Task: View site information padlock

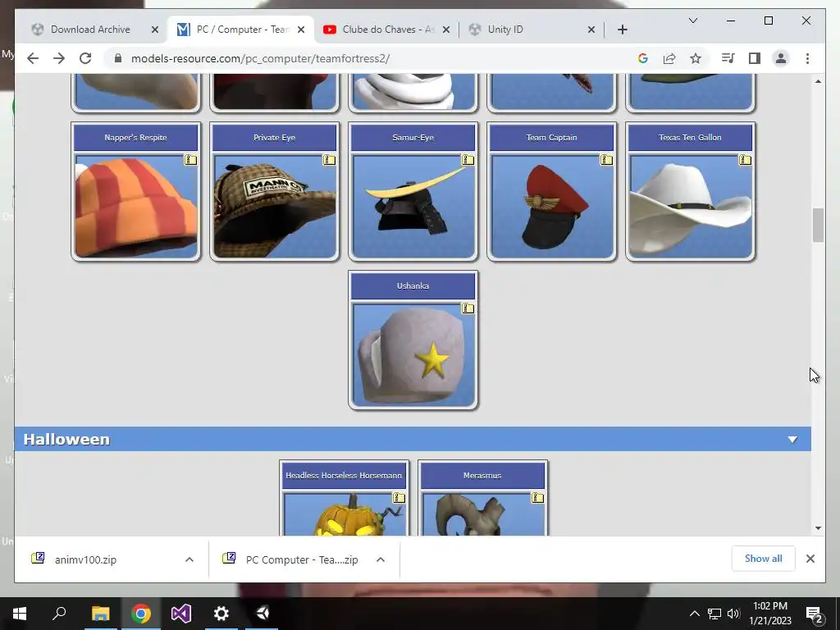Action: point(118,58)
